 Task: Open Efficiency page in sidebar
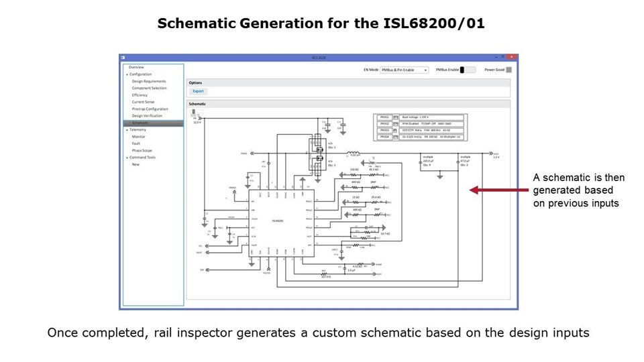pyautogui.click(x=140, y=95)
